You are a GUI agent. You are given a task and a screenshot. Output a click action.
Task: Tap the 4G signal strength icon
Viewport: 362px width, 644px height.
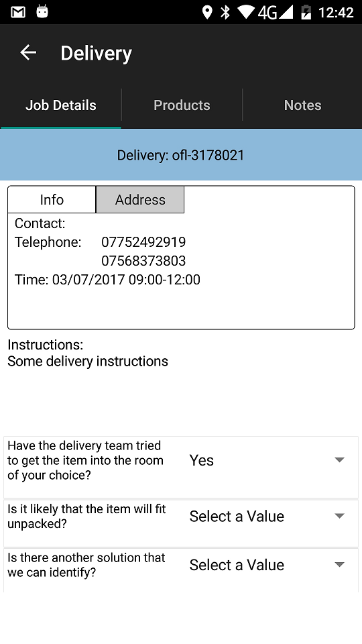[276, 12]
